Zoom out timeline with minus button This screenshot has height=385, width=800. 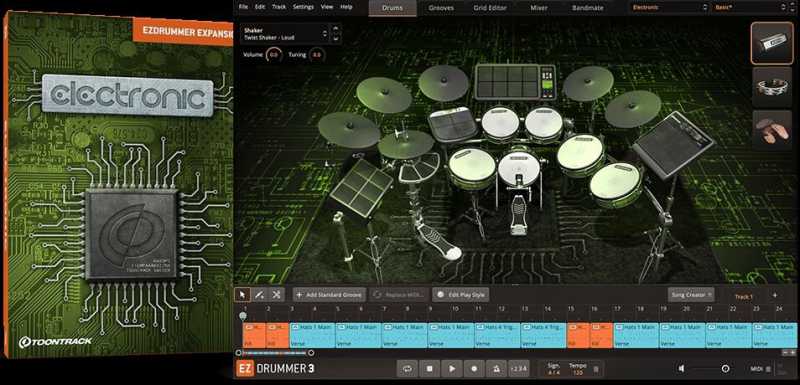pos(785,353)
